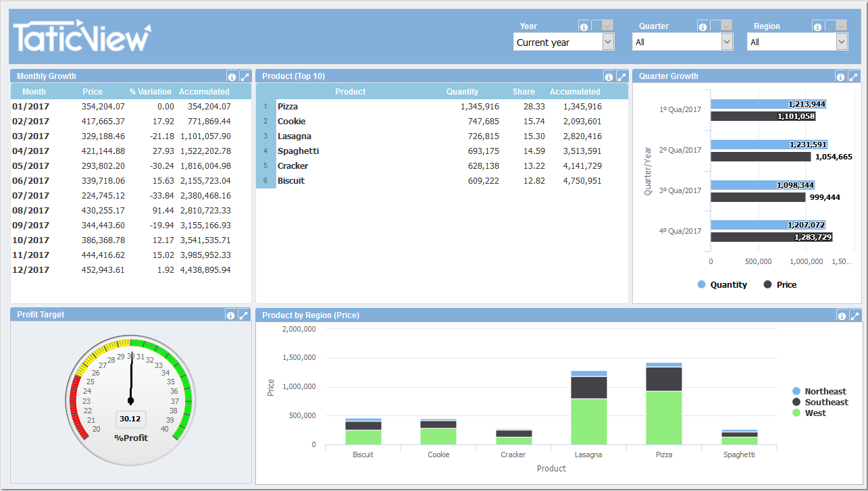
Task: Open info for Profit Target gauge
Action: pyautogui.click(x=231, y=315)
